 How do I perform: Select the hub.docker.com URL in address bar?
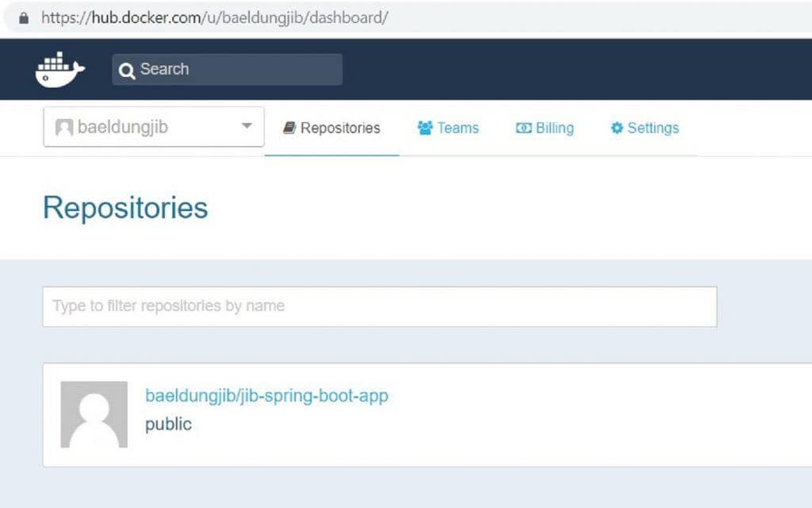214,17
